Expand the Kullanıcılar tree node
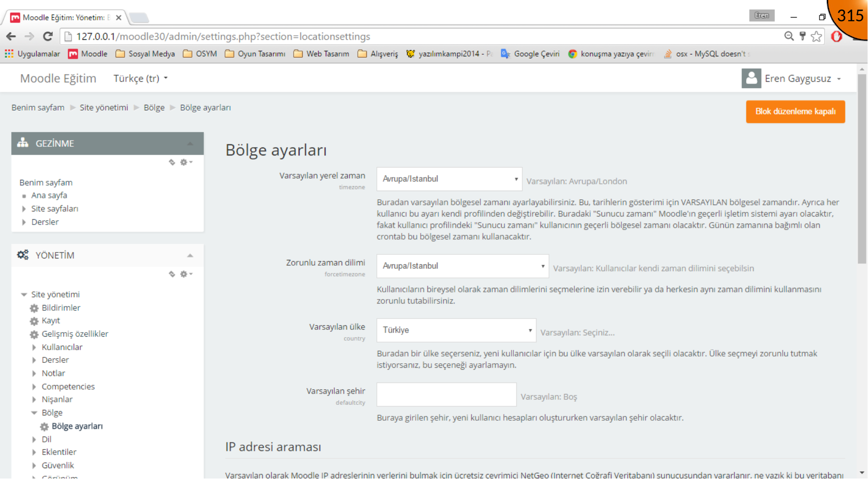 click(x=34, y=347)
